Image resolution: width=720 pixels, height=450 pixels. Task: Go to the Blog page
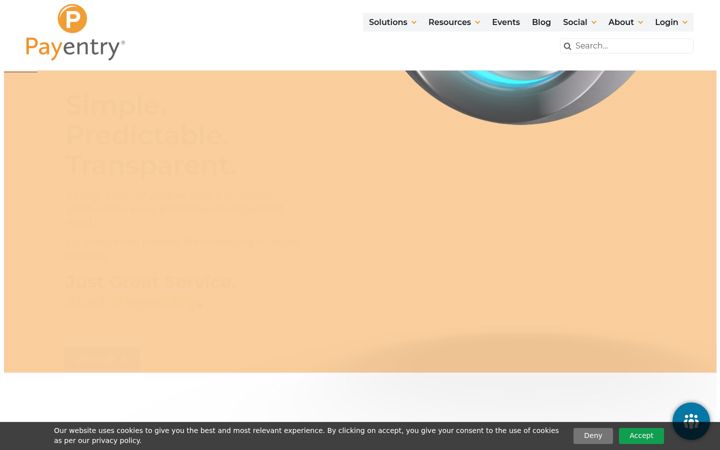click(541, 22)
